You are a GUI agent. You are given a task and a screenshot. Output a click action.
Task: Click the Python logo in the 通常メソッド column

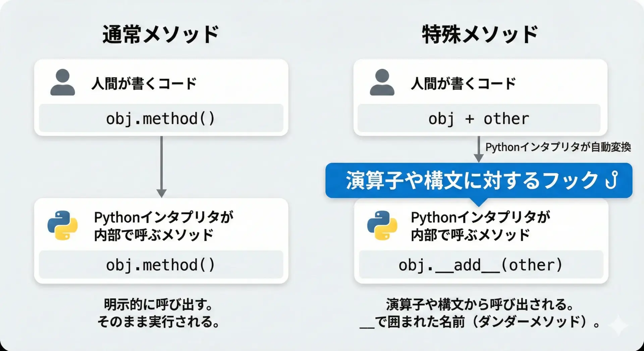pos(62,225)
